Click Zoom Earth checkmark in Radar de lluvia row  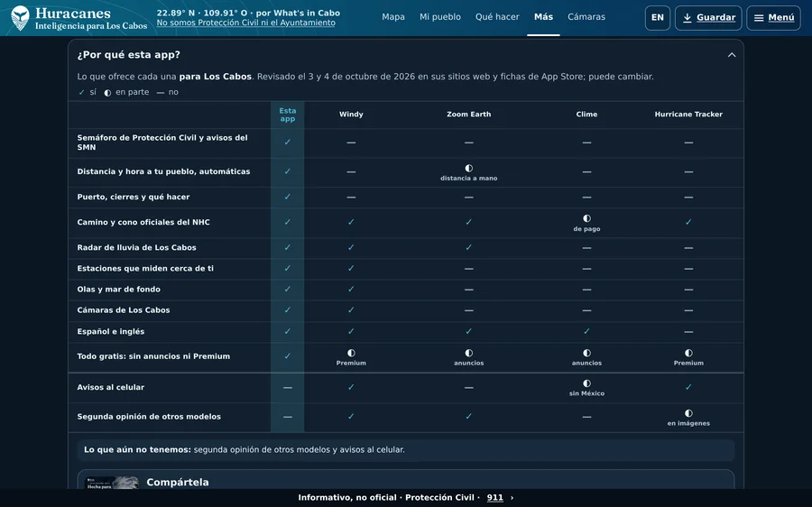click(x=468, y=247)
